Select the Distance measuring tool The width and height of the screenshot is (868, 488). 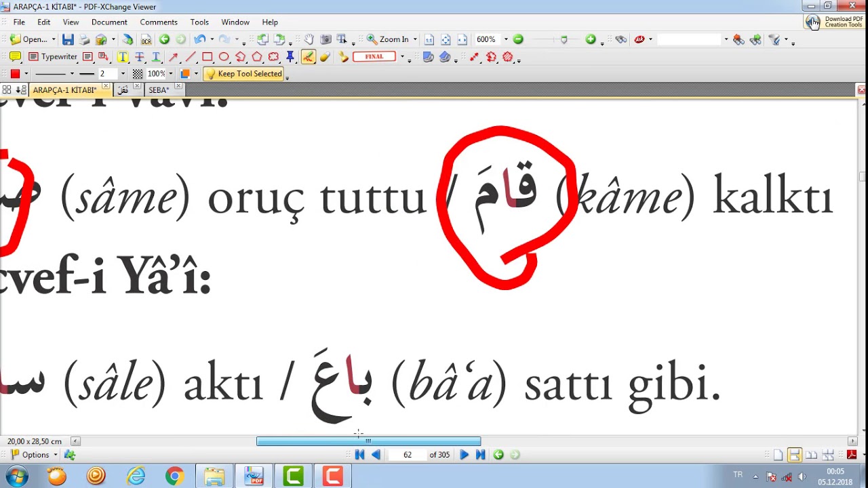click(475, 57)
